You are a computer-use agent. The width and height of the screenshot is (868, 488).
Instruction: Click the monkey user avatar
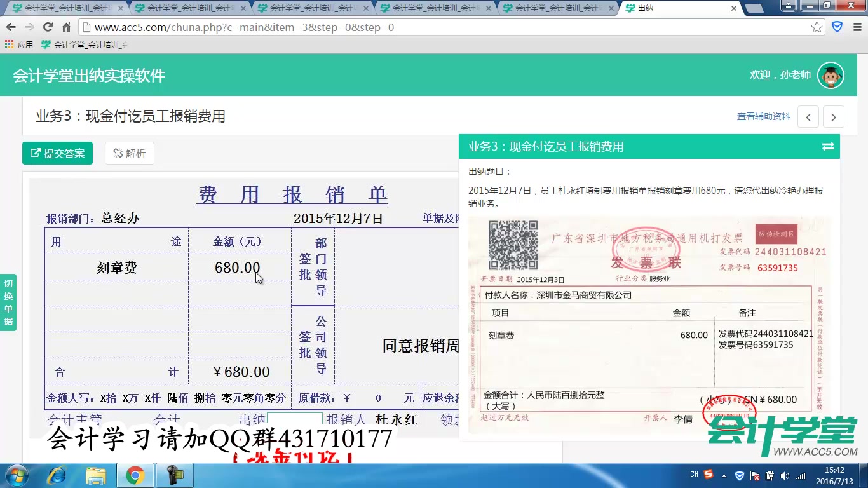click(x=831, y=75)
